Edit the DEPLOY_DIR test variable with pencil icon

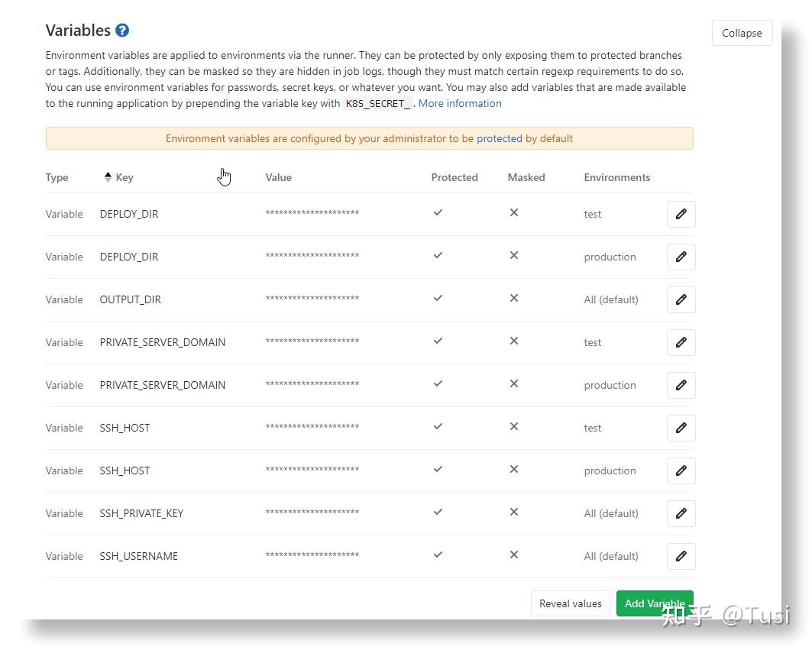coord(681,214)
